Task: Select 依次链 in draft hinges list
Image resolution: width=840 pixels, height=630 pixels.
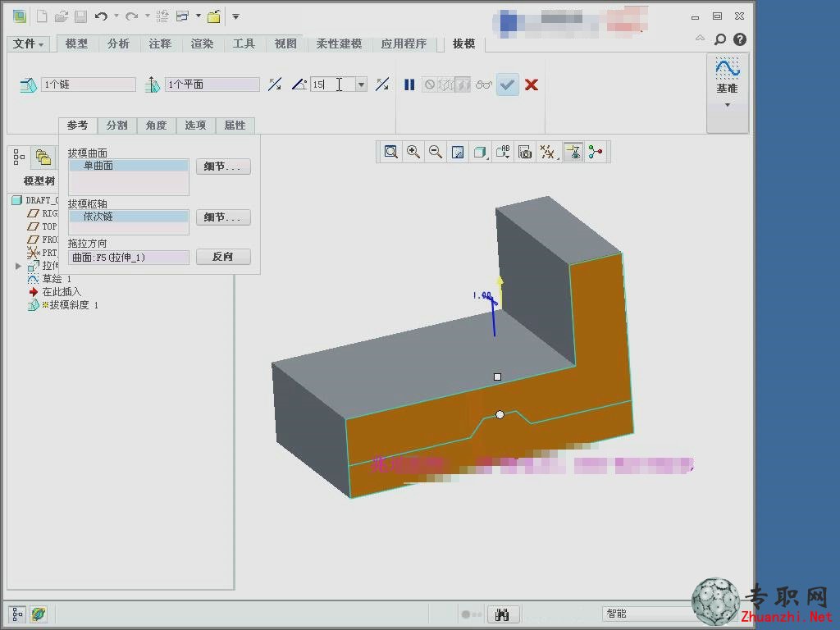Action: [129, 217]
